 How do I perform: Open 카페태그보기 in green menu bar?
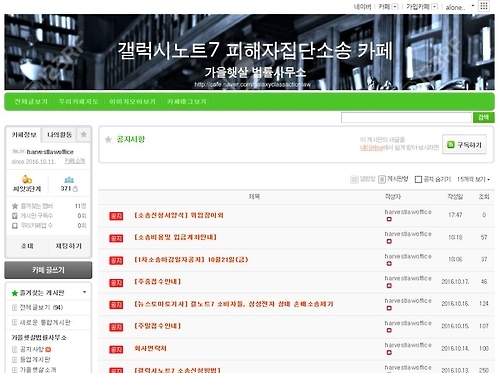pyautogui.click(x=187, y=102)
